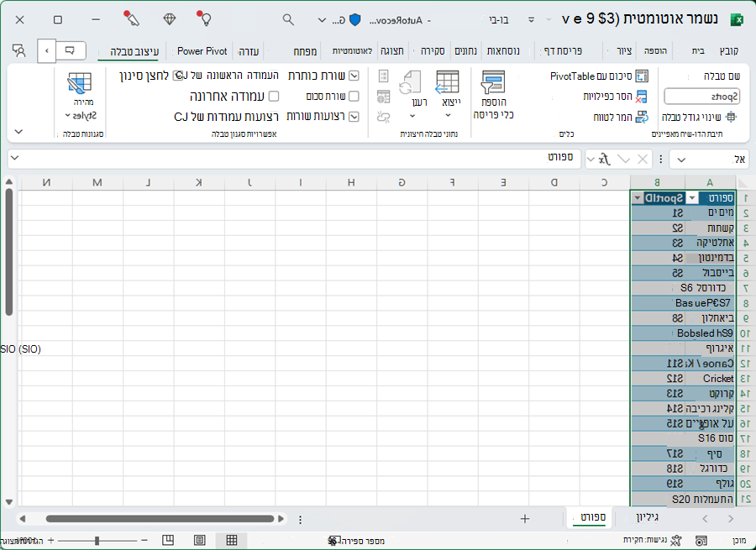Open filter dropdown on ספורט header cell
756x550 pixels.
pyautogui.click(x=692, y=198)
